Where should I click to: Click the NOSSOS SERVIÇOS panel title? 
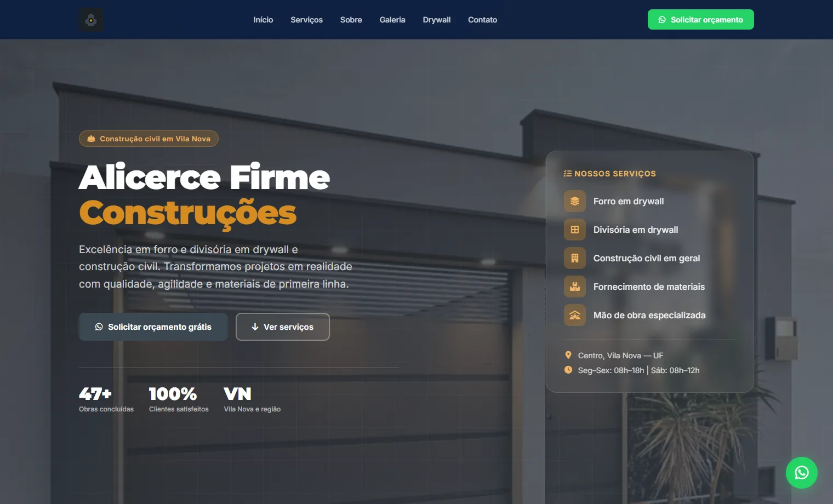[615, 174]
